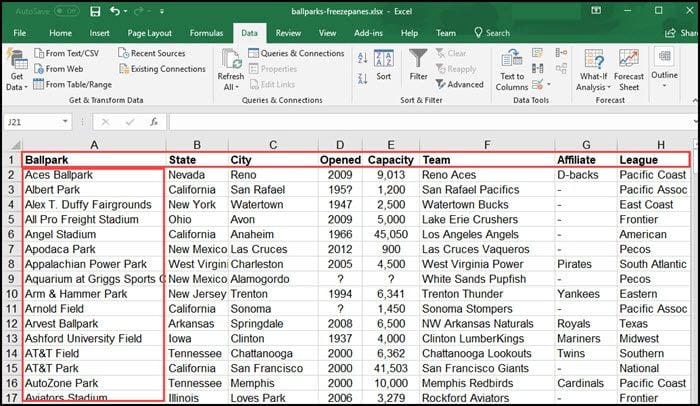Open the File tab
Image resolution: width=700 pixels, height=406 pixels.
(19, 33)
